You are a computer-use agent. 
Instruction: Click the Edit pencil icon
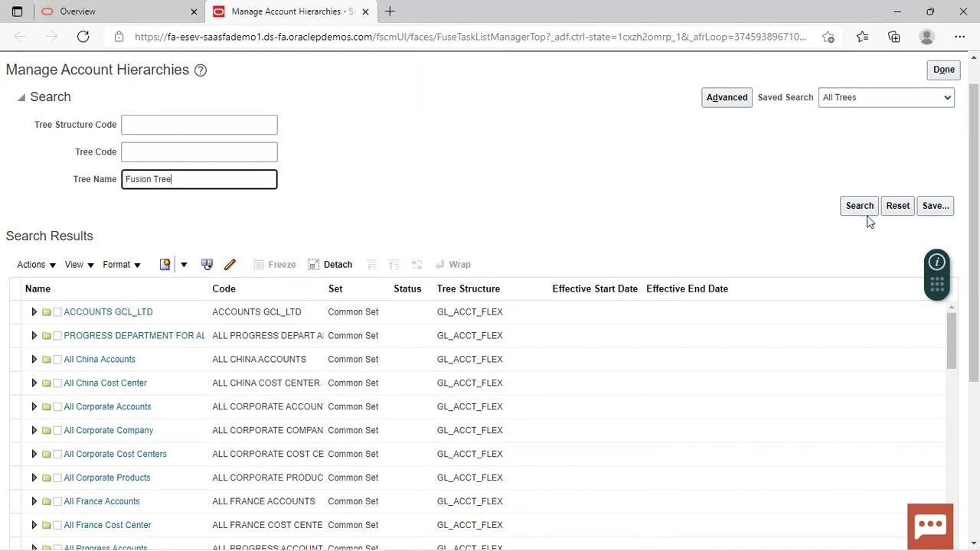(x=230, y=264)
